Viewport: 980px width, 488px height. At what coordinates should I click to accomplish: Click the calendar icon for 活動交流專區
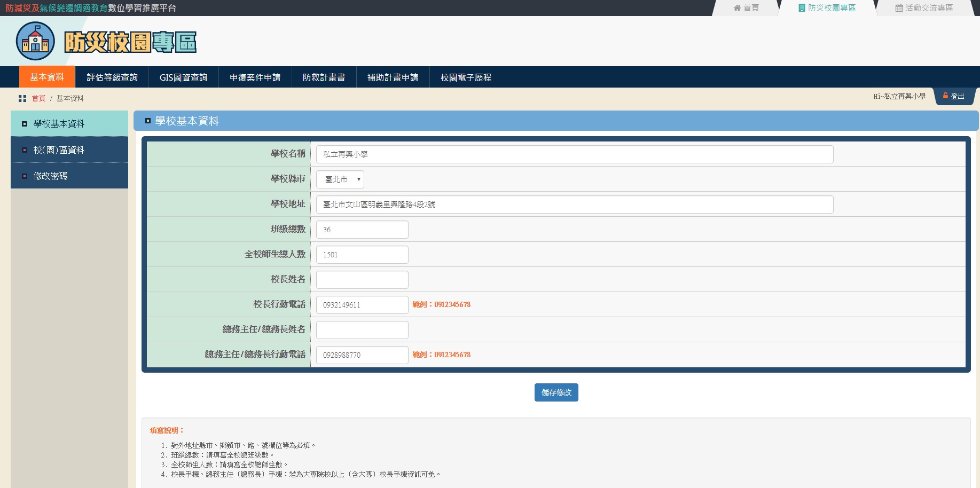[x=899, y=8]
